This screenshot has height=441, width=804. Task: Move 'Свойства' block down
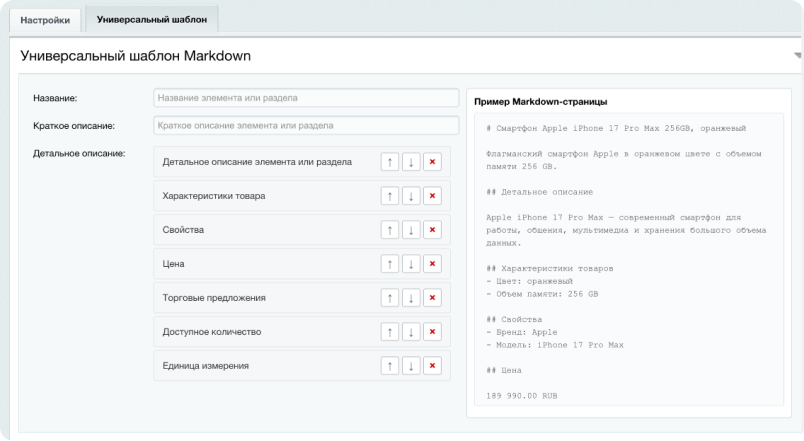point(411,230)
